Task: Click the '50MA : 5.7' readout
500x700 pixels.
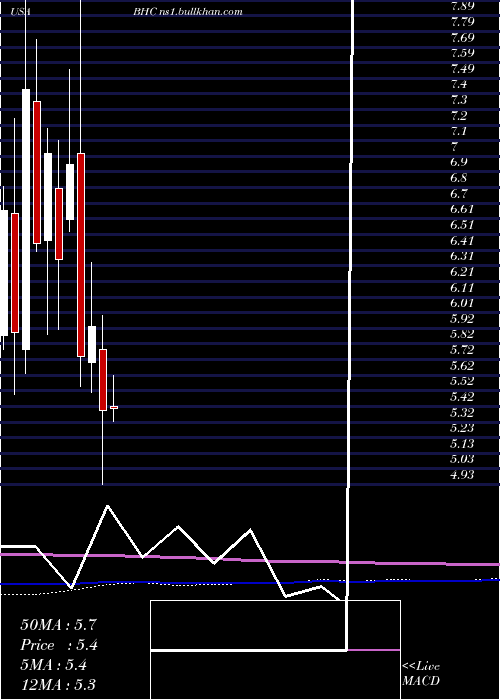Action: point(58,625)
